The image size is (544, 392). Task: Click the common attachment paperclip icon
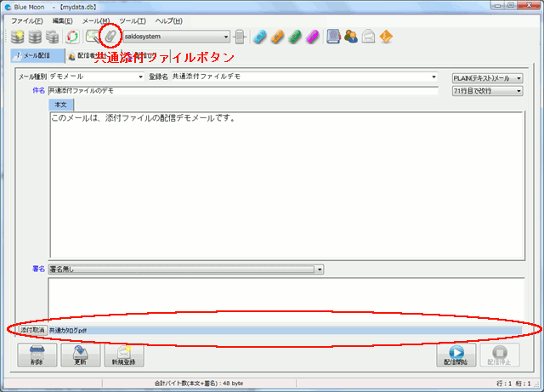110,37
